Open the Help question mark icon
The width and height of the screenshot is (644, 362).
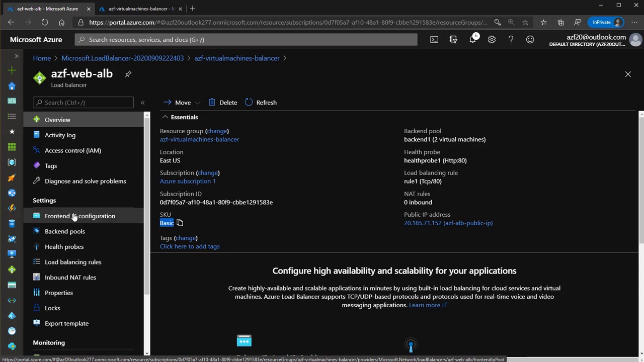click(511, 40)
